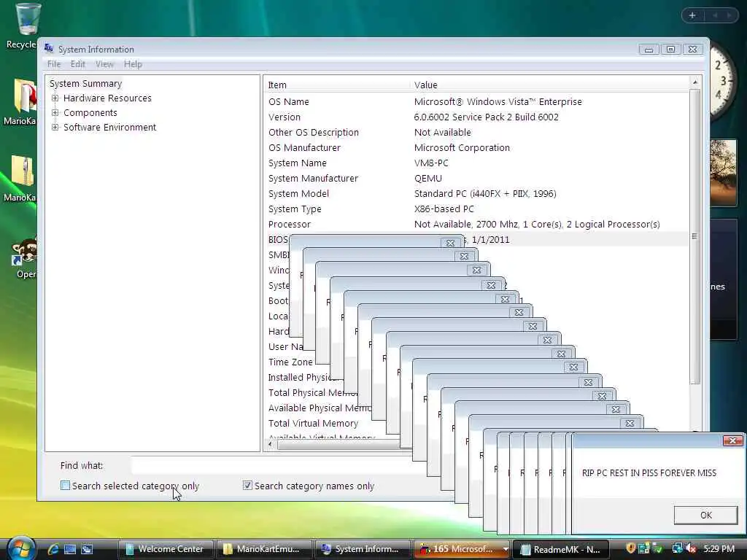Viewport: 747px width, 560px height.
Task: Click the vertical scrollbar up arrow in details pane
Action: [695, 82]
